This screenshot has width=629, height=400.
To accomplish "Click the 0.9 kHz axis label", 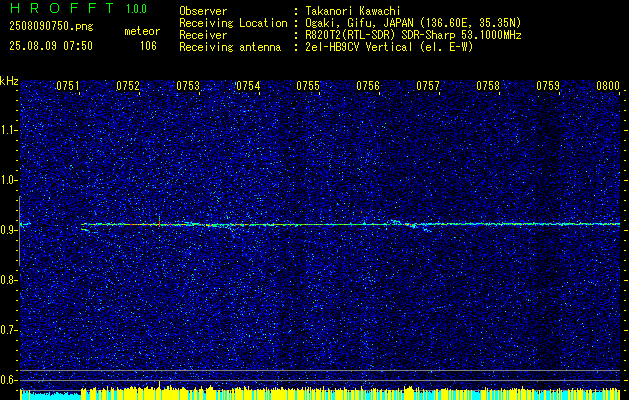I will (x=8, y=230).
